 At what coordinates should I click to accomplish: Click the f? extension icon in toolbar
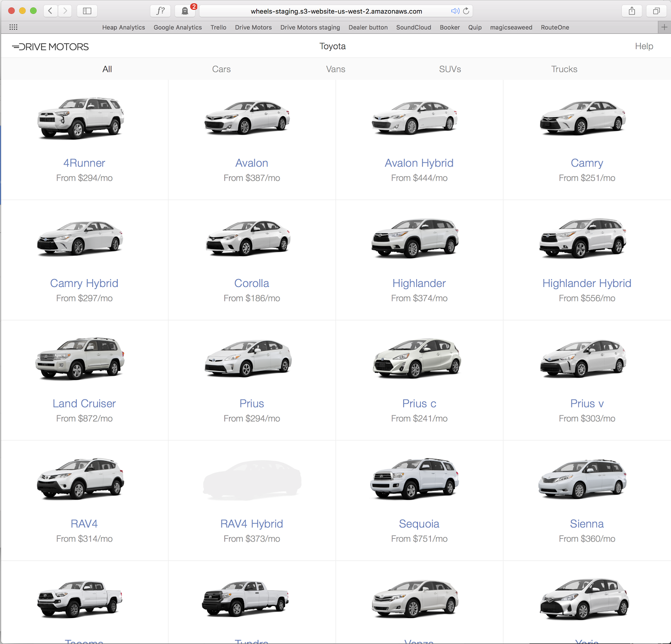[x=160, y=11]
